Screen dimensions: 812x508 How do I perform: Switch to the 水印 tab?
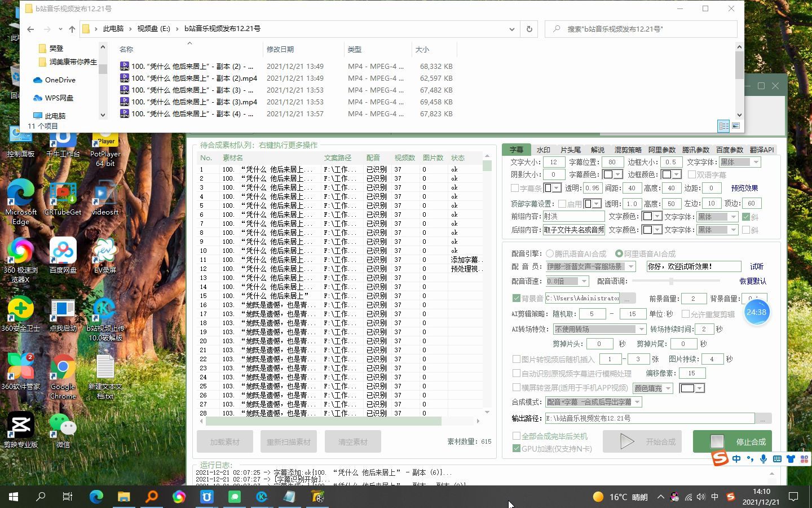(x=543, y=150)
